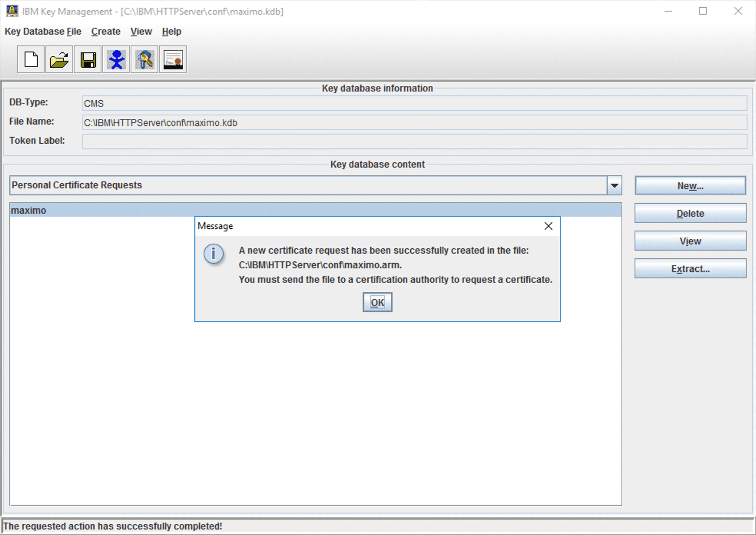
Task: Click the empty Token Label field
Action: (x=414, y=141)
